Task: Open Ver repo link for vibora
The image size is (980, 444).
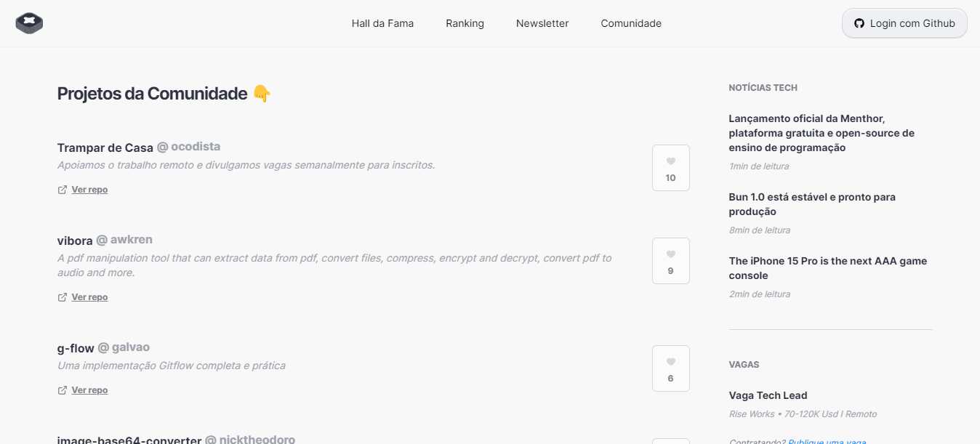Action: click(x=89, y=297)
